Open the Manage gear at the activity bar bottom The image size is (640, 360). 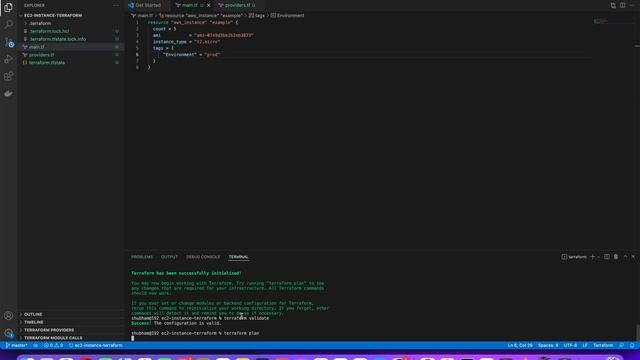click(8, 333)
